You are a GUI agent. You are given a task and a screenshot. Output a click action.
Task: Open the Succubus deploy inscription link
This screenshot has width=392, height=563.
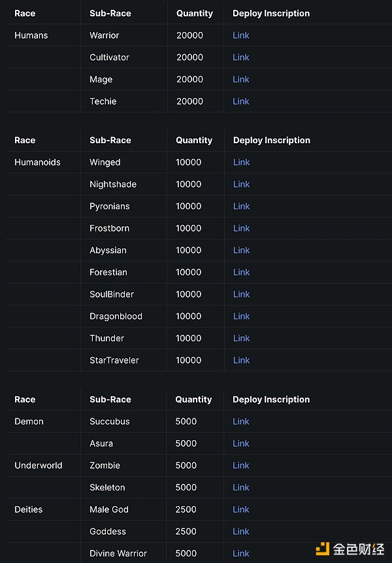(241, 422)
